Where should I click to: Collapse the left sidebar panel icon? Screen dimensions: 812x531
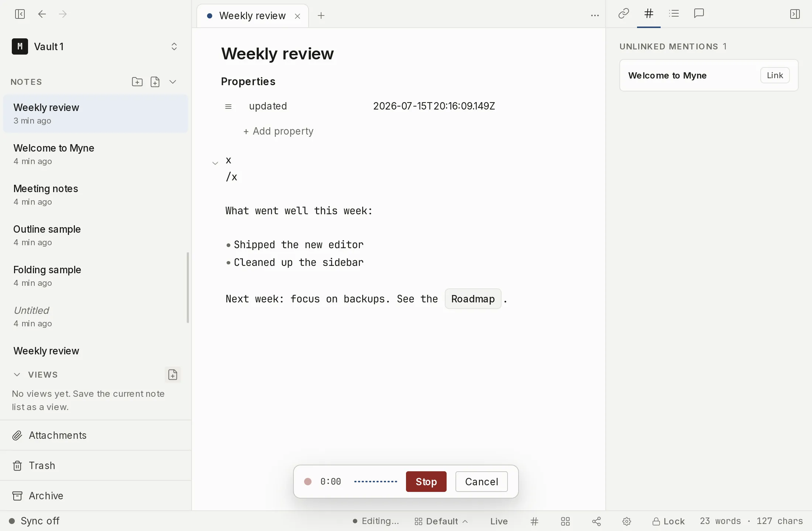coord(20,14)
